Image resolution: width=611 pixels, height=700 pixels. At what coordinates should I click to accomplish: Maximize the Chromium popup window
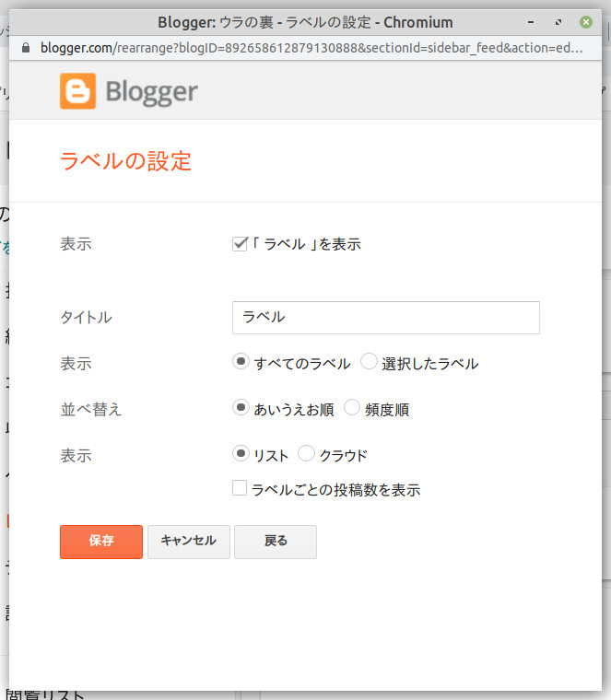(558, 22)
